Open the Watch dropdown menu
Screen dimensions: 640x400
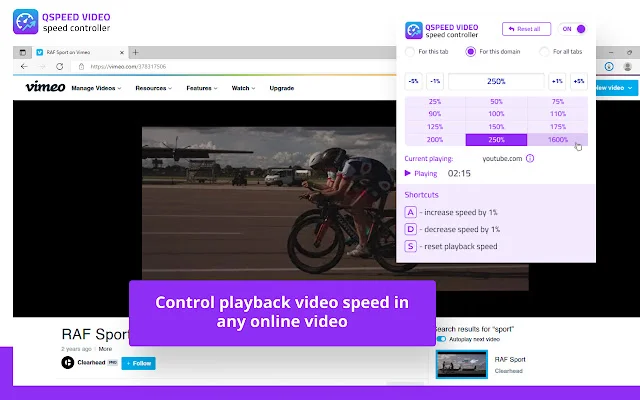(x=243, y=88)
